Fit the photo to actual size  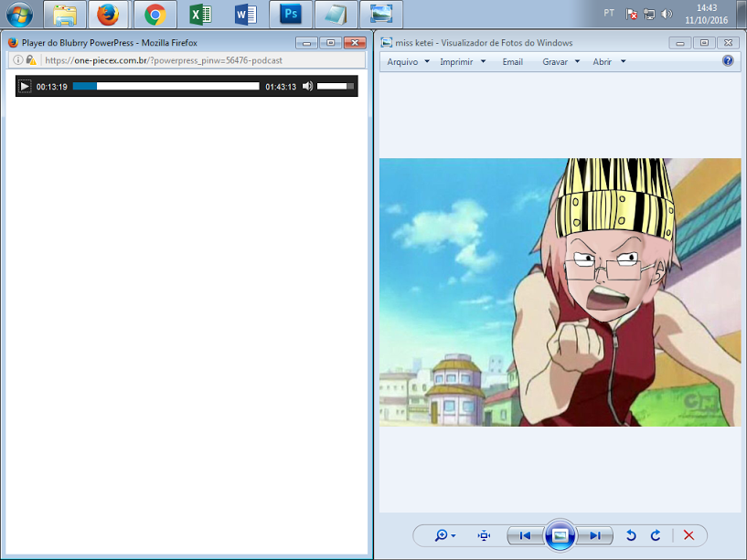click(x=484, y=535)
